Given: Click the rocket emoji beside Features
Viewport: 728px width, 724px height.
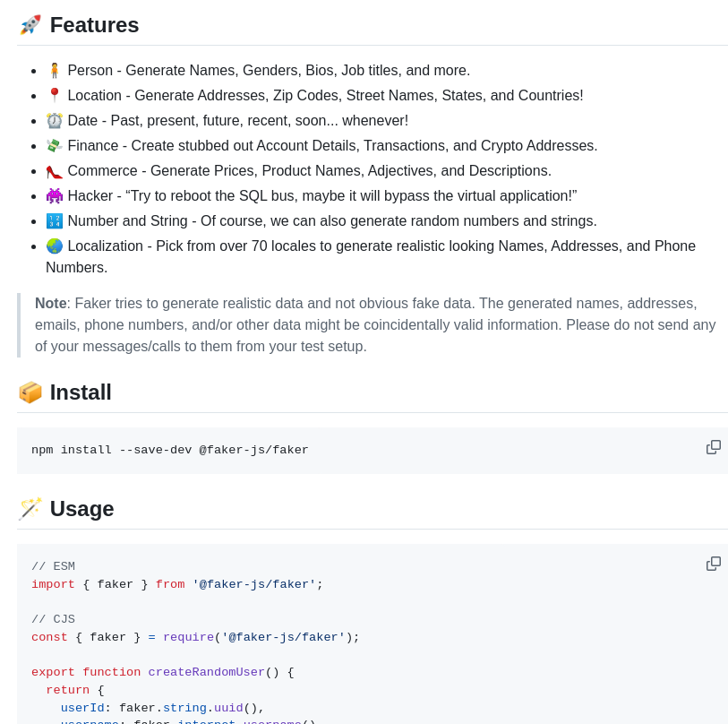Looking at the screenshot, I should 30,25.
